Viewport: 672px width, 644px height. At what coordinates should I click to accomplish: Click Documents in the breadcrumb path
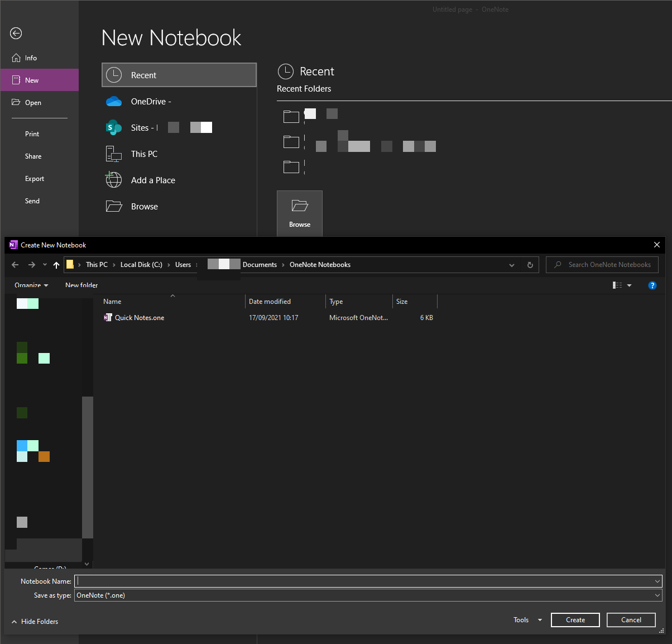click(x=260, y=265)
